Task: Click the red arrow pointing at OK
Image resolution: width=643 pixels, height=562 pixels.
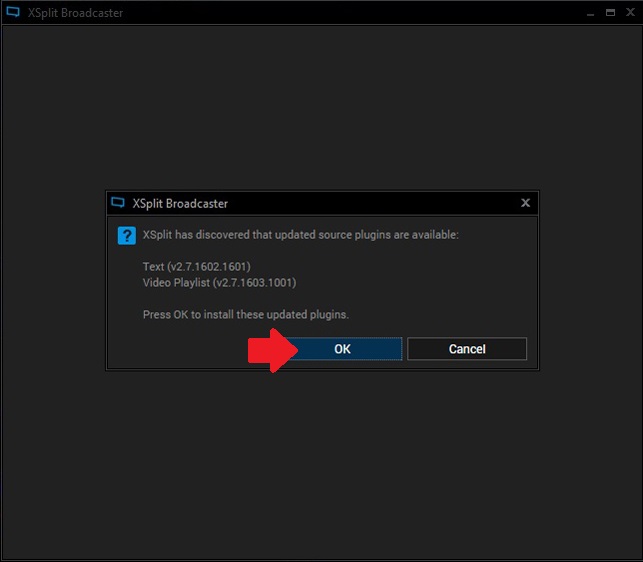Action: (268, 349)
